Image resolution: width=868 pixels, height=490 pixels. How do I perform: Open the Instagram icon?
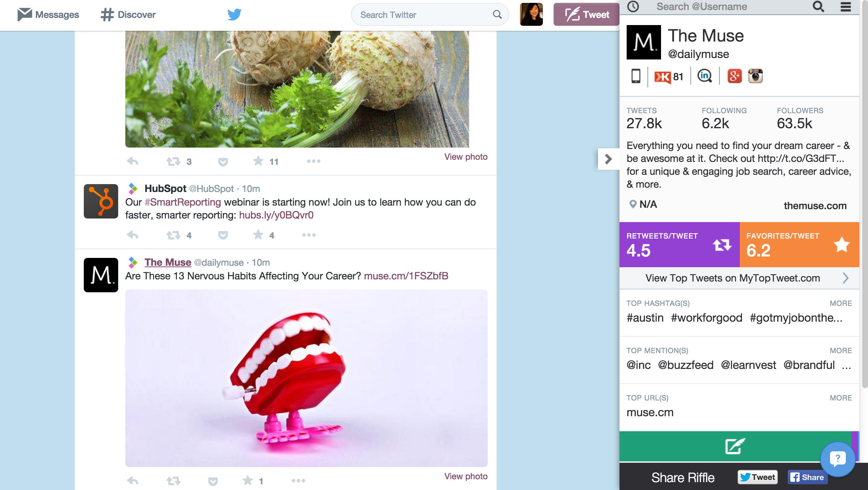pos(756,76)
